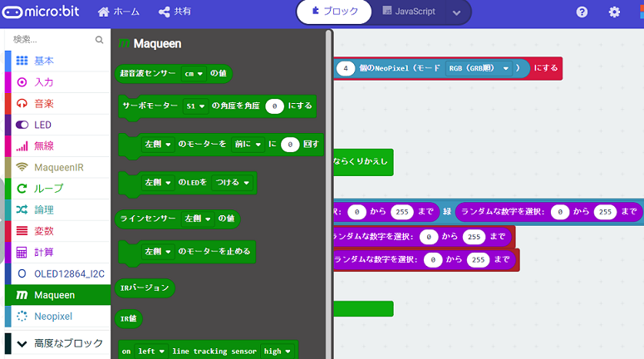This screenshot has width=644, height=359.
Task: Switch to the ブロック editor tab
Action: pyautogui.click(x=334, y=12)
